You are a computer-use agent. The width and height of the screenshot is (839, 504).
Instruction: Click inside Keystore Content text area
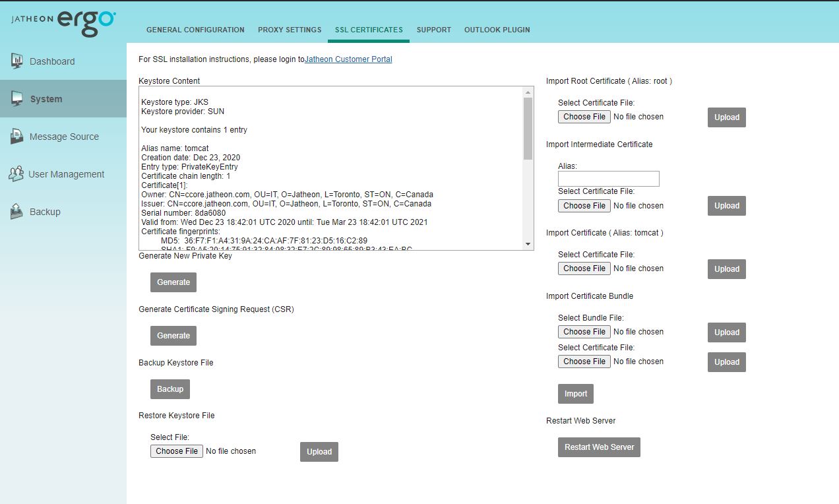[x=336, y=168]
